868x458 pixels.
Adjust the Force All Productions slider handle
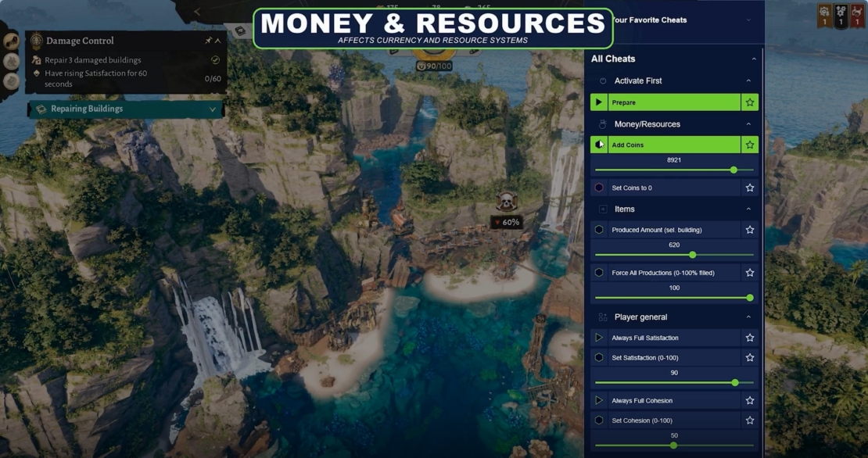750,298
